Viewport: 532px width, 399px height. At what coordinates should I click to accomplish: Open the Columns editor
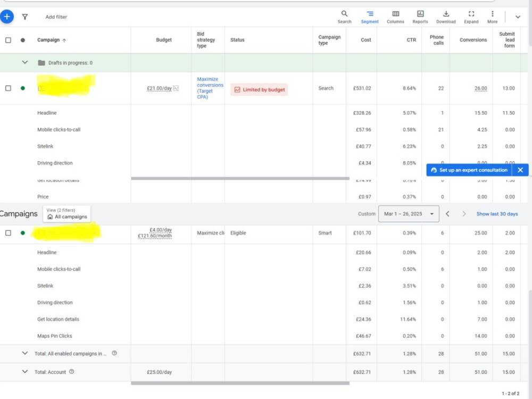coord(395,17)
